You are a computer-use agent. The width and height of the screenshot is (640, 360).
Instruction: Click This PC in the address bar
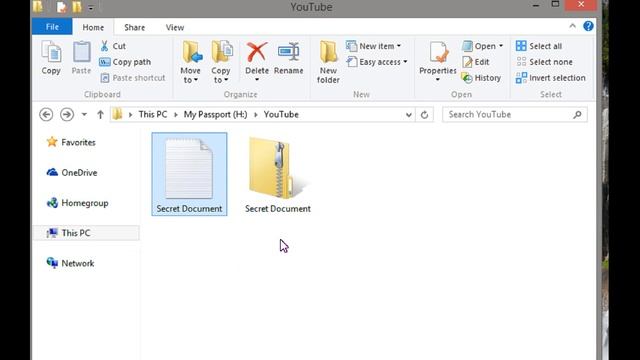tap(153, 115)
